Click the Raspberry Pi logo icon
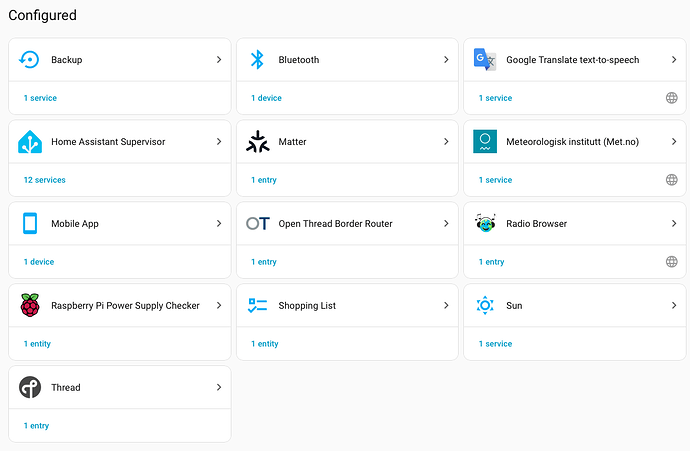Screen dimensions: 690x451 pos(30,305)
